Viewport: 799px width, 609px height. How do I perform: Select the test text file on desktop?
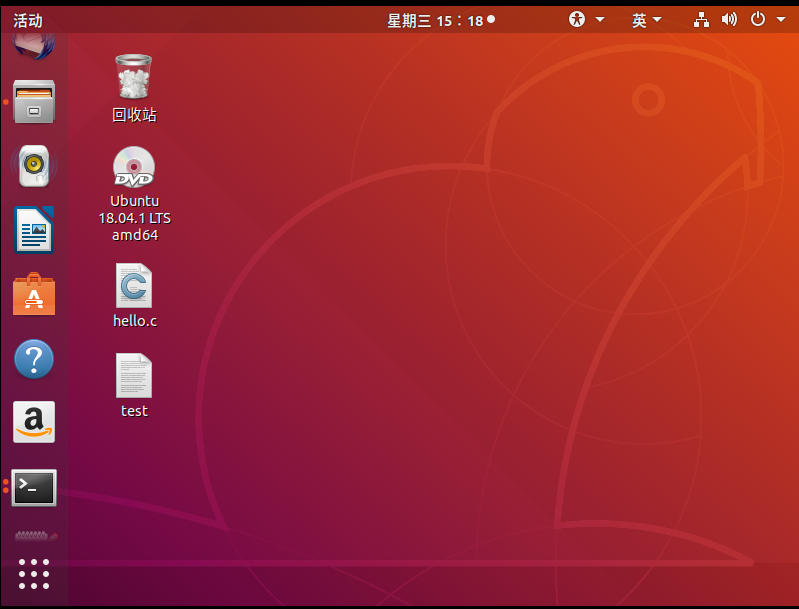[x=134, y=376]
